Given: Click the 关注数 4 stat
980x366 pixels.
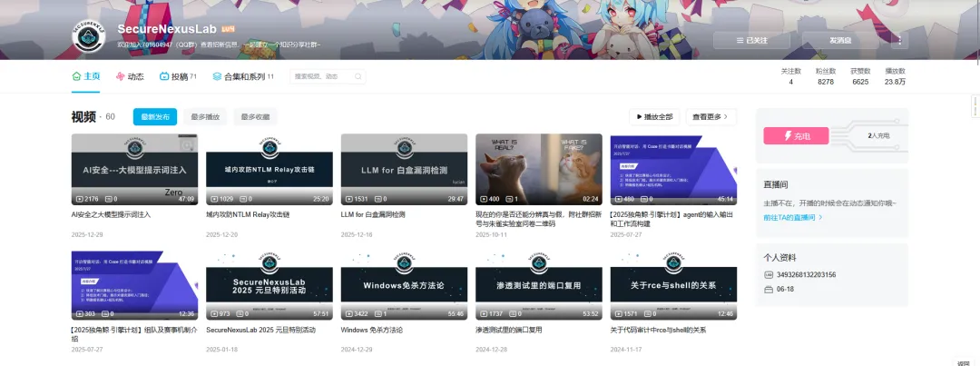Looking at the screenshot, I should [x=790, y=76].
